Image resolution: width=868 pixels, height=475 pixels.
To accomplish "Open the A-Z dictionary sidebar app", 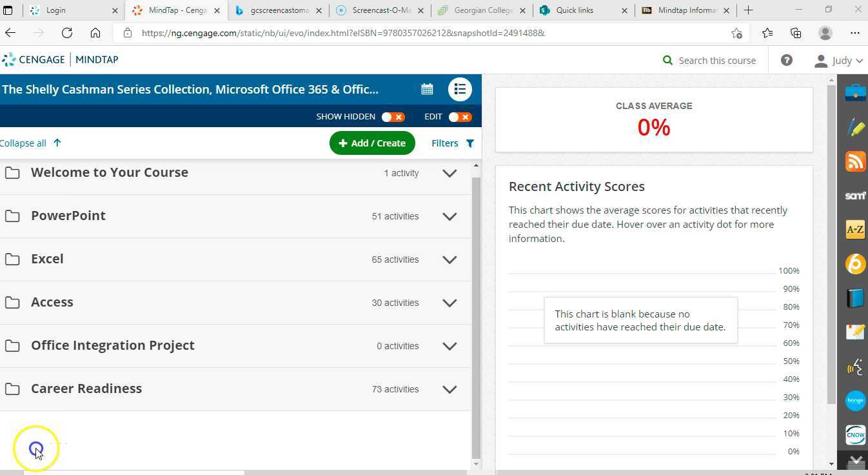I will (855, 229).
